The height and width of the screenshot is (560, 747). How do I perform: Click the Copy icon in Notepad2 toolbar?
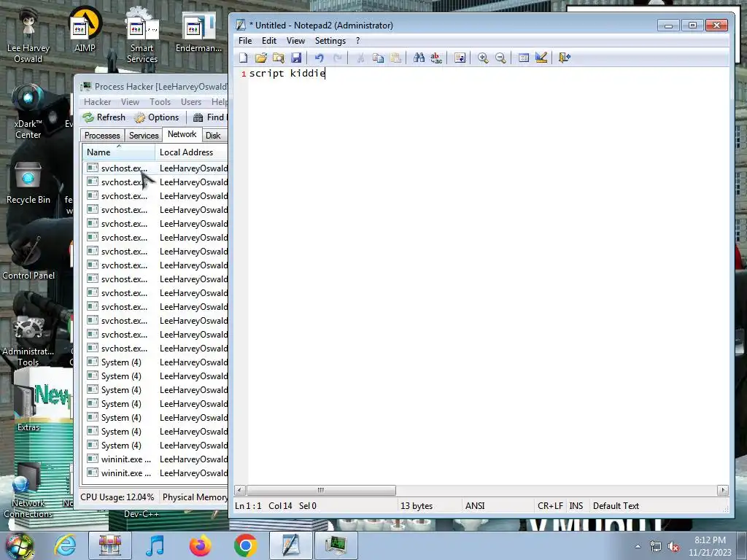click(379, 58)
